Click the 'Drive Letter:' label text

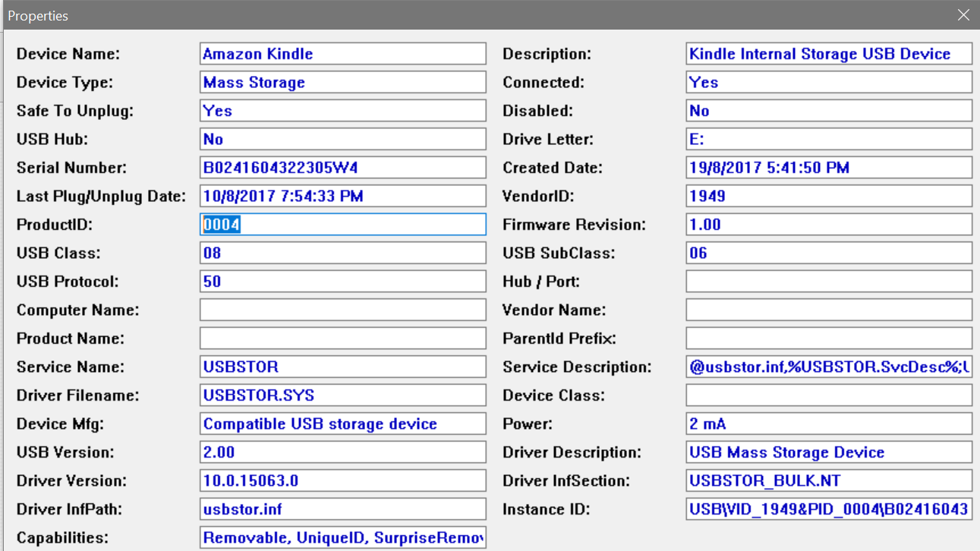tap(548, 140)
